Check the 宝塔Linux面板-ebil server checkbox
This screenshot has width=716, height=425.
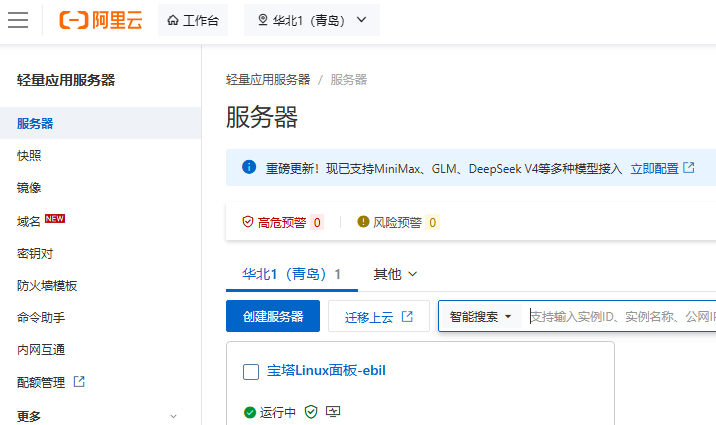[x=251, y=372]
